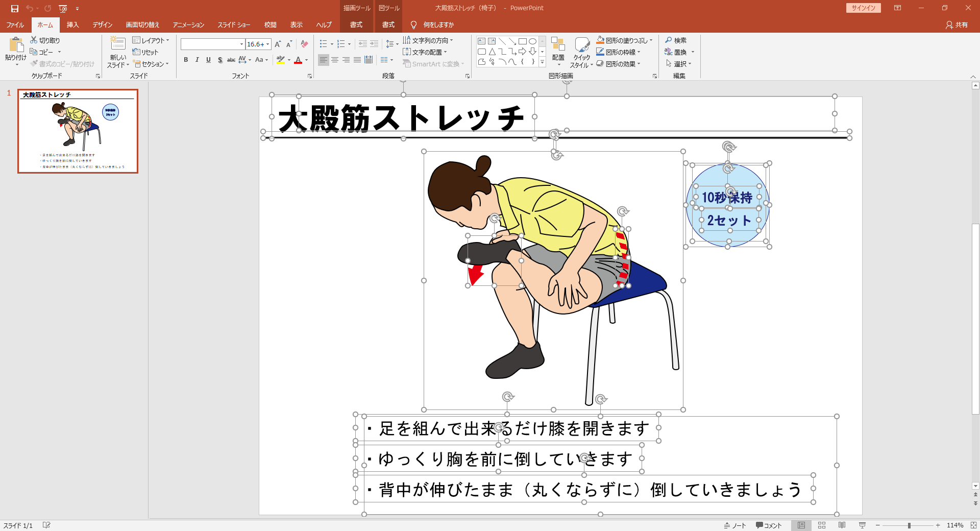Click the New Slide (新しいスライド) icon
The width and height of the screenshot is (980, 531).
point(118,44)
